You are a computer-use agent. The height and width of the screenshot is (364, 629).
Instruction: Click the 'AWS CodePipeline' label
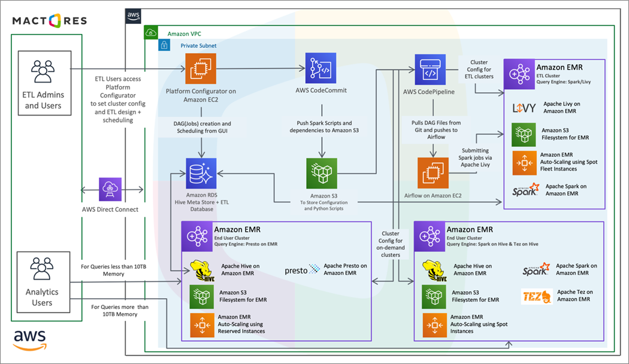429,92
